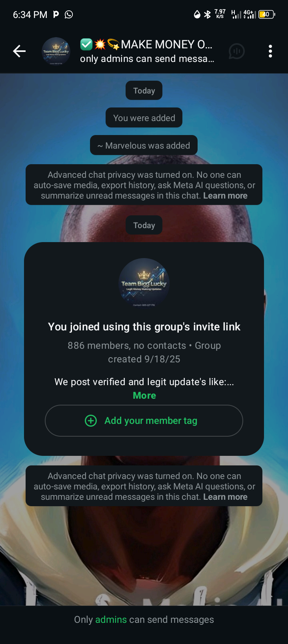Tap the 'You were added' system message
This screenshot has height=644, width=288.
pyautogui.click(x=144, y=118)
